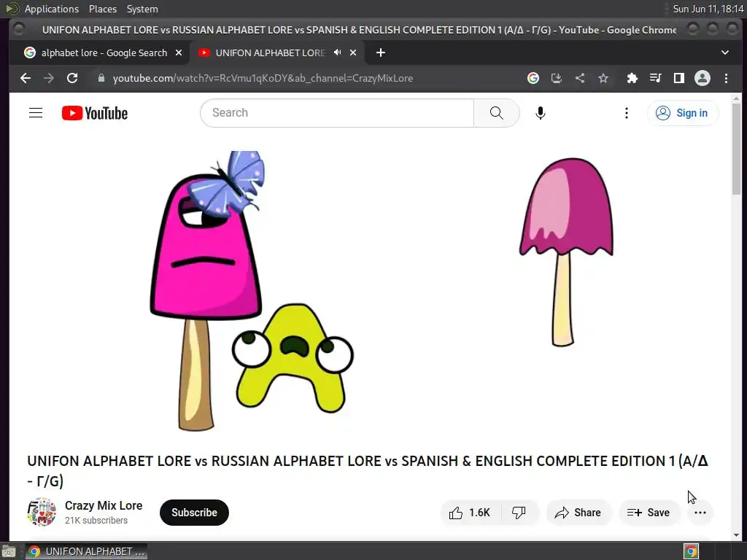Click the search magnifier button

[496, 113]
